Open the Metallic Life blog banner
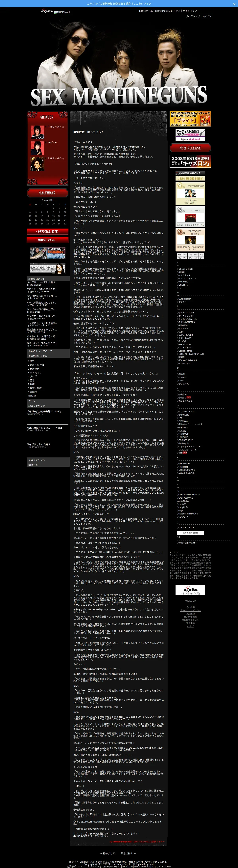238x868 pixels. [x=47, y=269]
